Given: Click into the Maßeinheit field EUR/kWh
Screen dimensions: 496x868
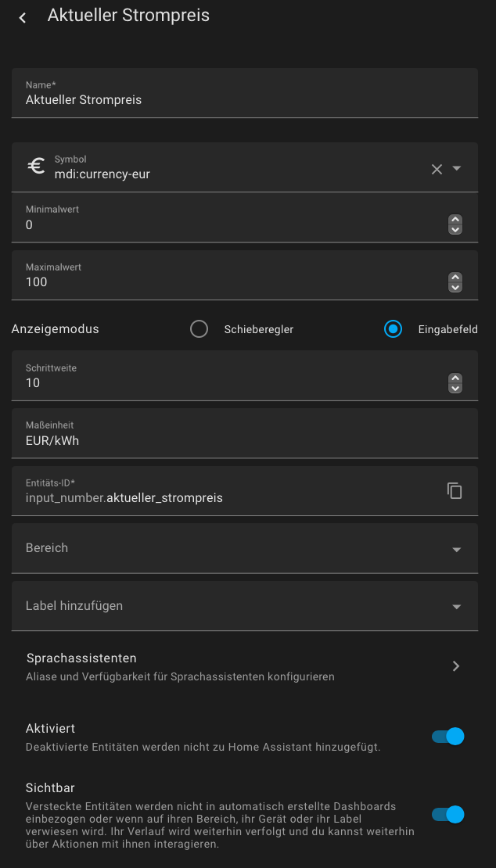Looking at the screenshot, I should pyautogui.click(x=245, y=433).
